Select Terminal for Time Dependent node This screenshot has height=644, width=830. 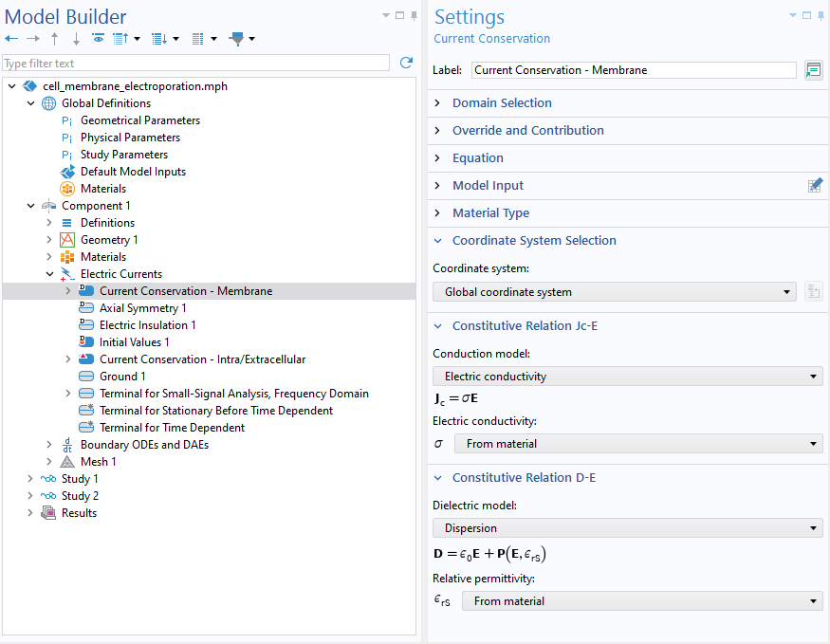172,428
